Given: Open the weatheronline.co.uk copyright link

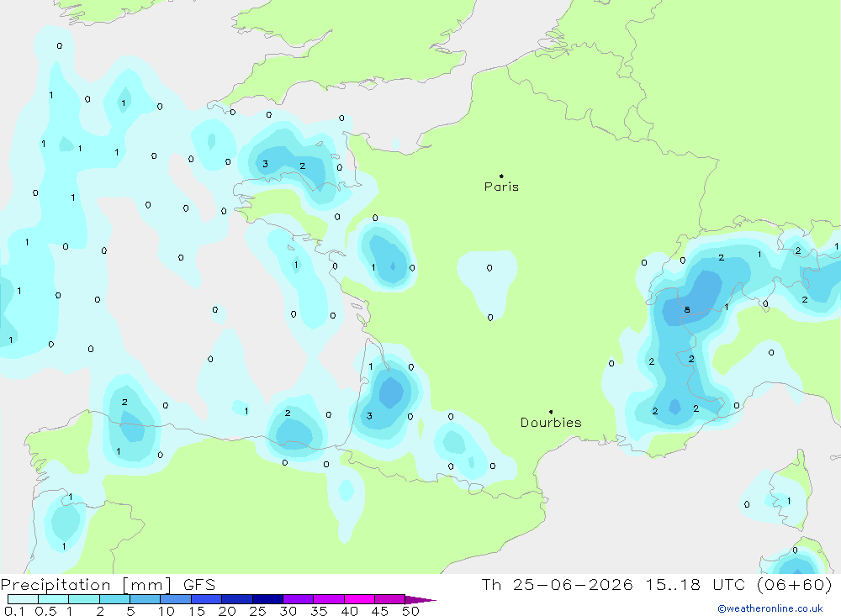Looking at the screenshot, I should point(770,608).
